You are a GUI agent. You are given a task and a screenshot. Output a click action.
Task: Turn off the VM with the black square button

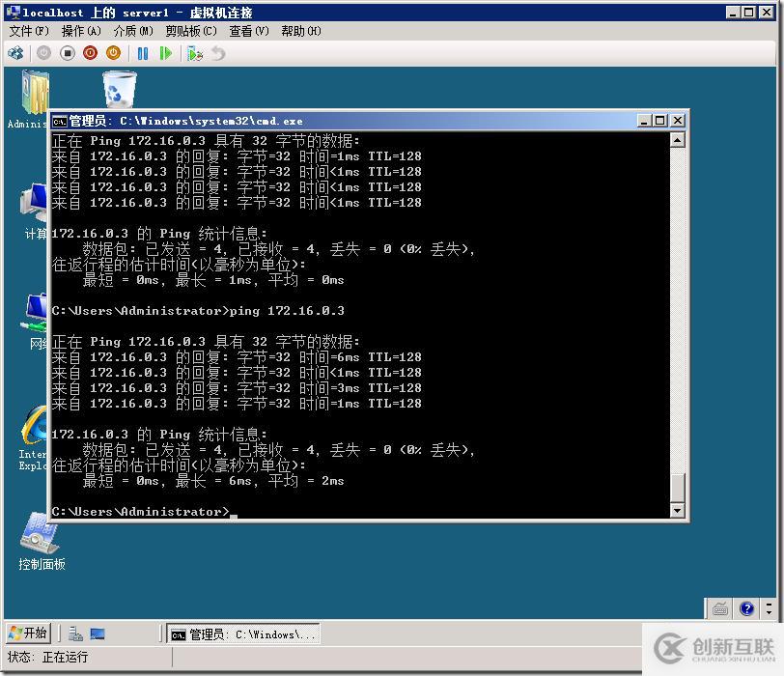pos(67,53)
